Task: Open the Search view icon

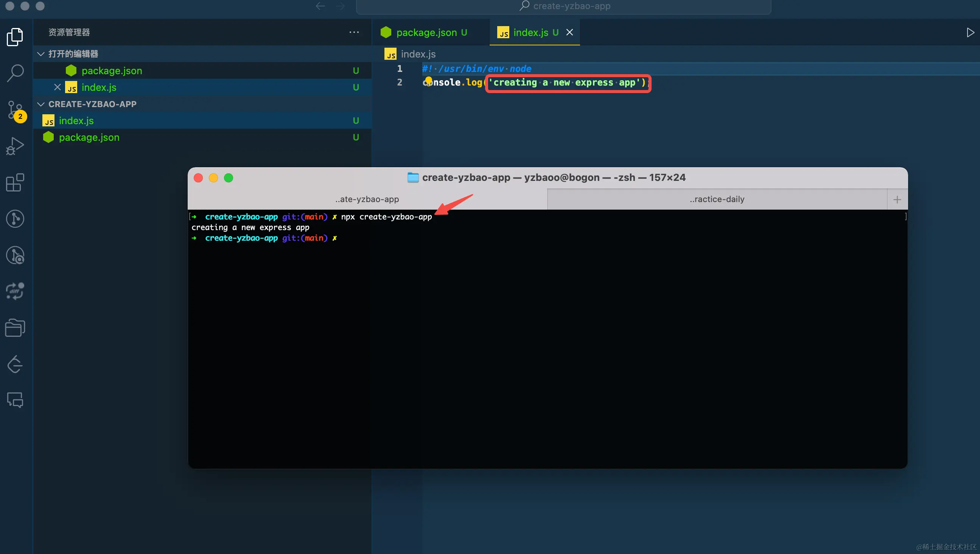Action: (x=15, y=73)
